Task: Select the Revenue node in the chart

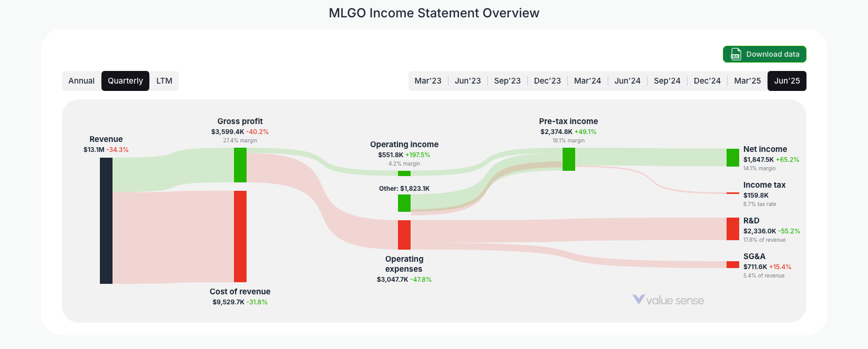Action: click(x=106, y=221)
